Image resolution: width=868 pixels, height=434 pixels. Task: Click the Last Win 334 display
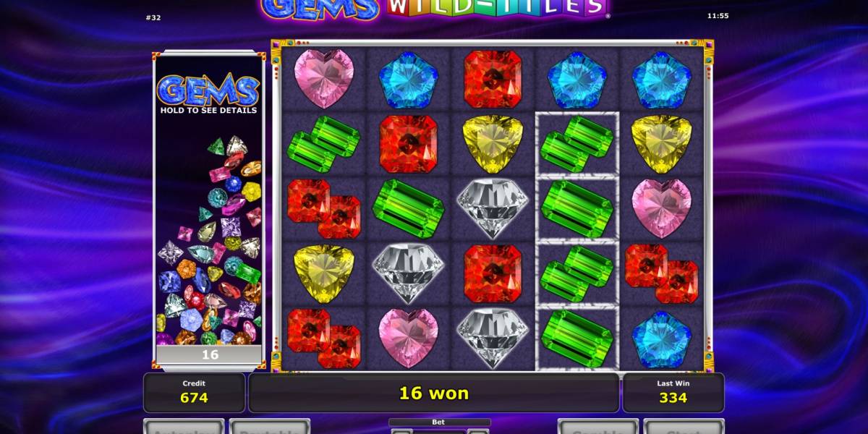[673, 392]
